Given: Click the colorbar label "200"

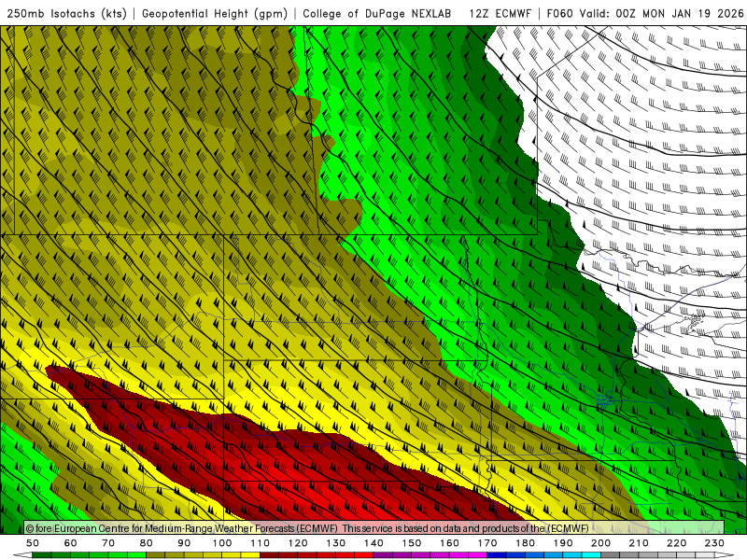Looking at the screenshot, I should click(601, 543).
